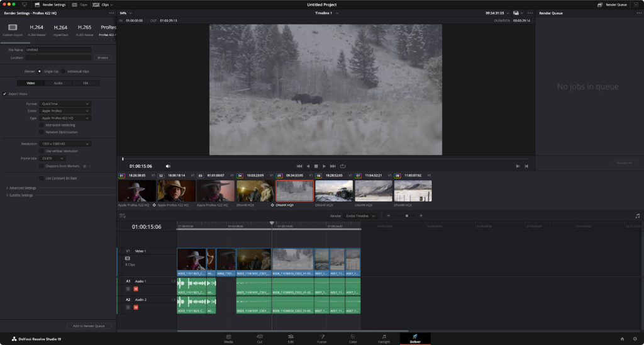The height and width of the screenshot is (345, 644).
Task: Solo the Audio 2 track
Action: [x=128, y=307]
